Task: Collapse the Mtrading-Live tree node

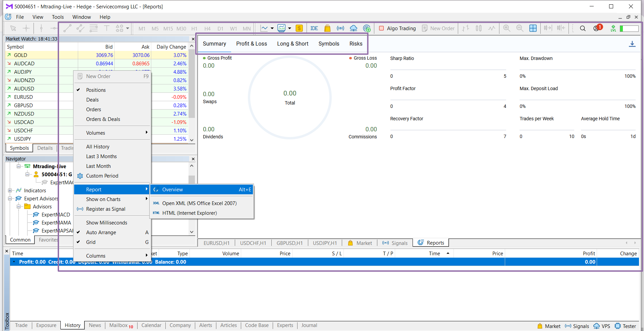Action: pos(19,166)
